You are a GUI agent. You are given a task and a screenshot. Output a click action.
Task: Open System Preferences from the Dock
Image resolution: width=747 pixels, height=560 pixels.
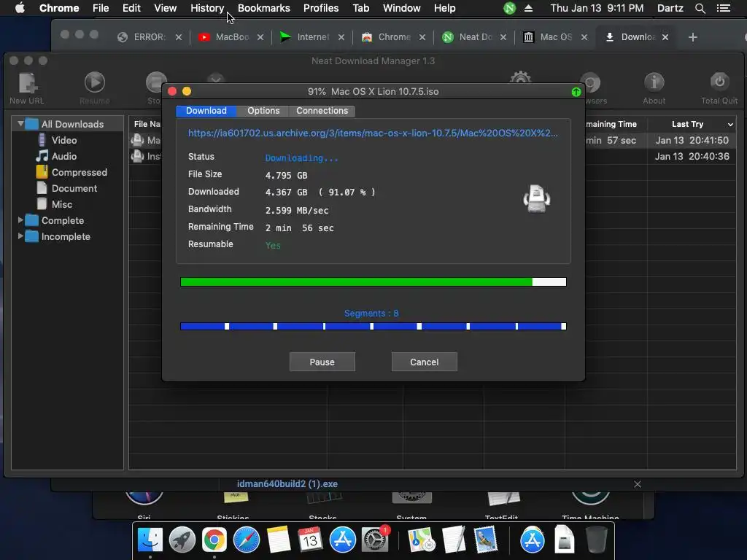(x=375, y=540)
